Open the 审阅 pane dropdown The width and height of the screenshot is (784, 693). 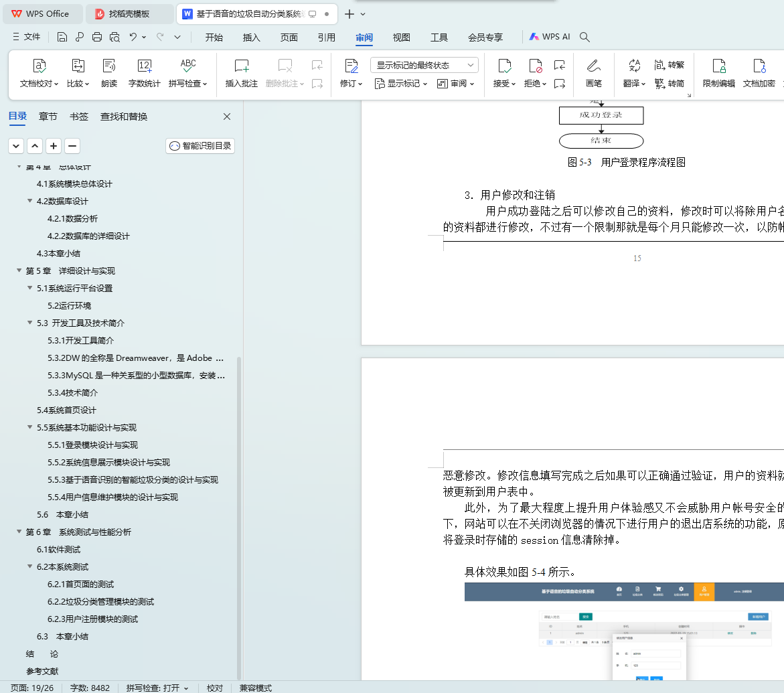click(x=455, y=84)
